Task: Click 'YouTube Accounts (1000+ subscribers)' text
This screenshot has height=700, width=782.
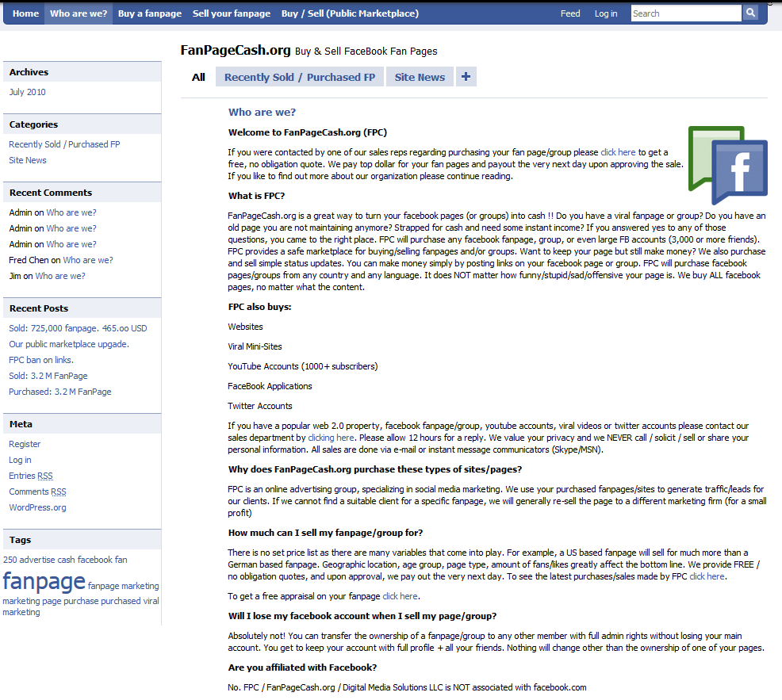Action: coord(303,366)
